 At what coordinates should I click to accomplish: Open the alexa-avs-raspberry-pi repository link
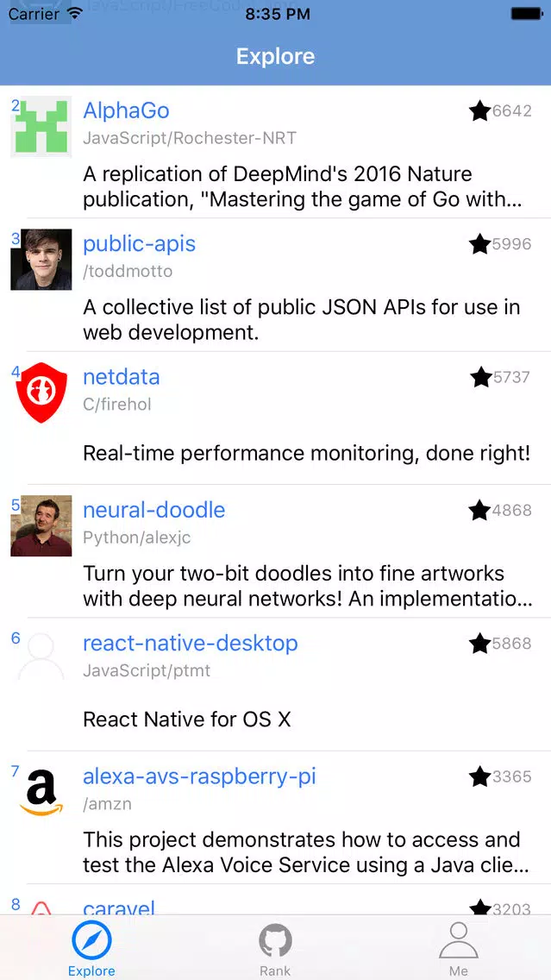[199, 776]
